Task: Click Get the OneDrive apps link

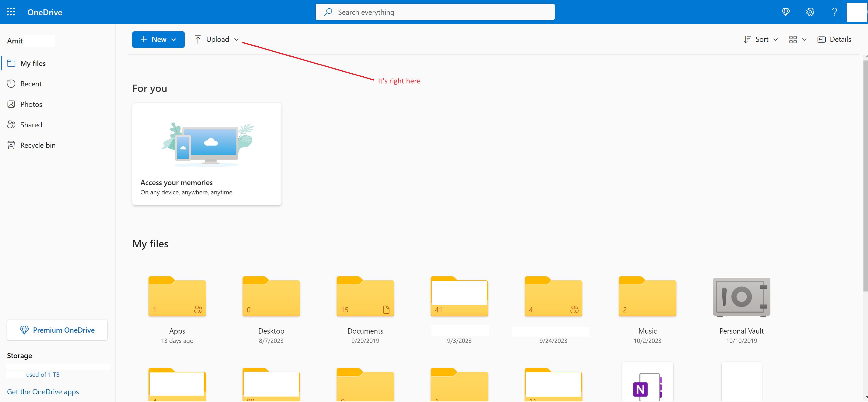Action: (43, 392)
